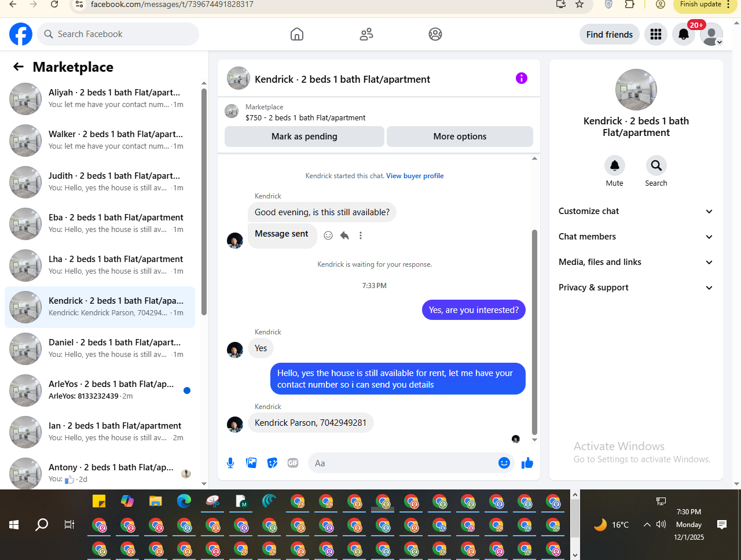The width and height of the screenshot is (741, 560).
Task: Attach a photo using the image icon
Action: [x=251, y=463]
